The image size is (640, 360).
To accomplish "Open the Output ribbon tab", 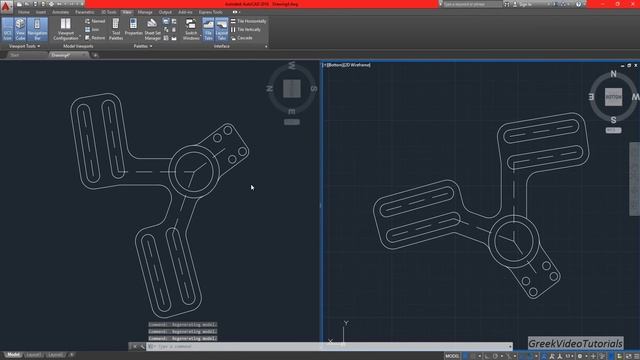I will (x=165, y=12).
